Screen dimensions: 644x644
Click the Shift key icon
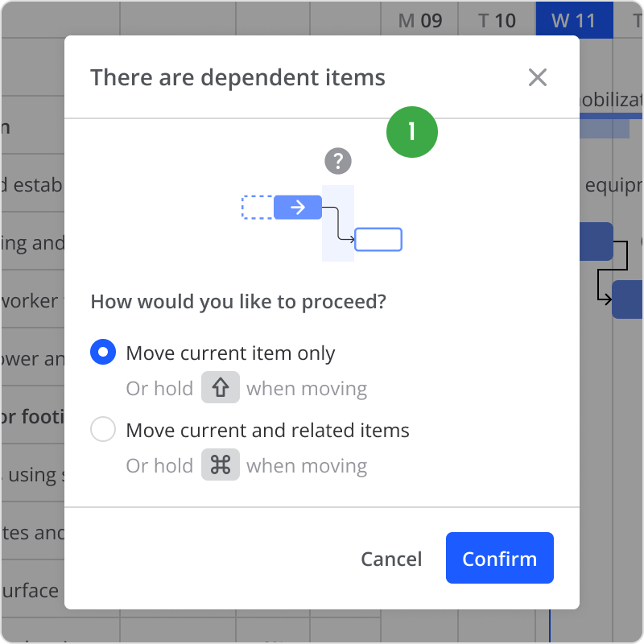pyautogui.click(x=221, y=388)
